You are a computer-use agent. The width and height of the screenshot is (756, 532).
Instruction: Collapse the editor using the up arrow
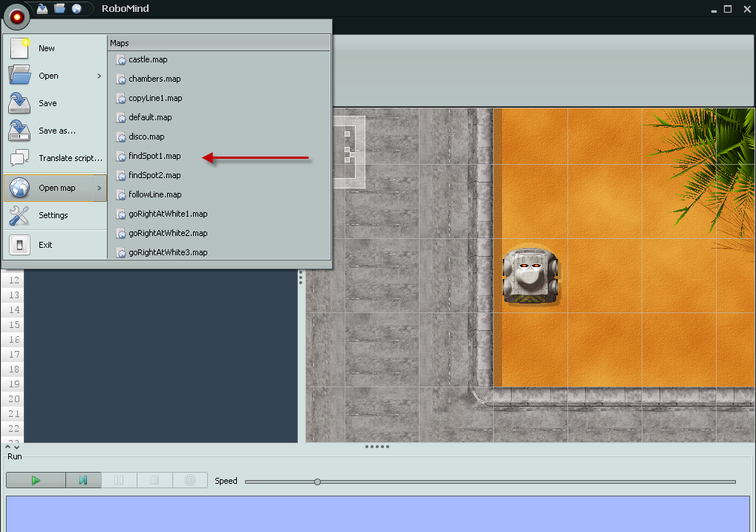[7, 447]
